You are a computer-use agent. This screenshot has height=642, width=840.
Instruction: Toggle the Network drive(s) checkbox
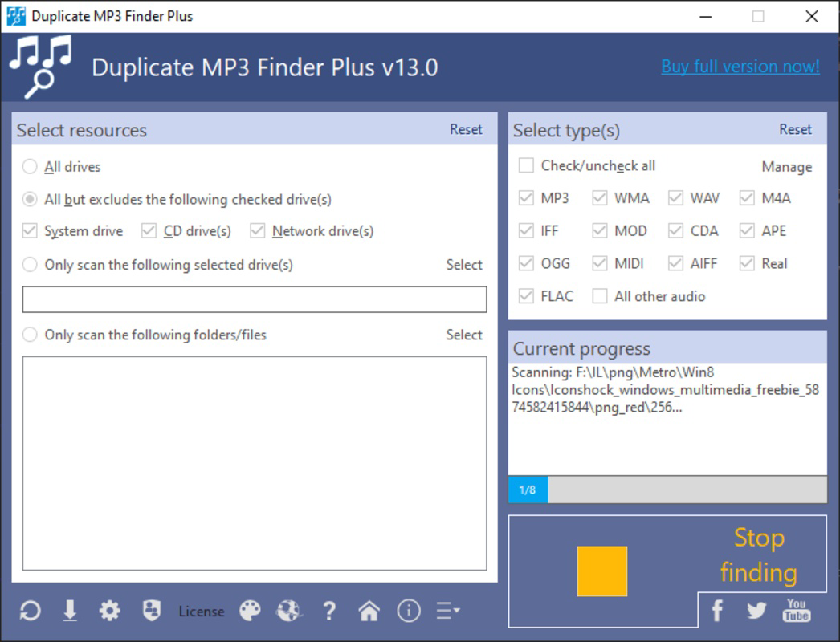point(257,231)
